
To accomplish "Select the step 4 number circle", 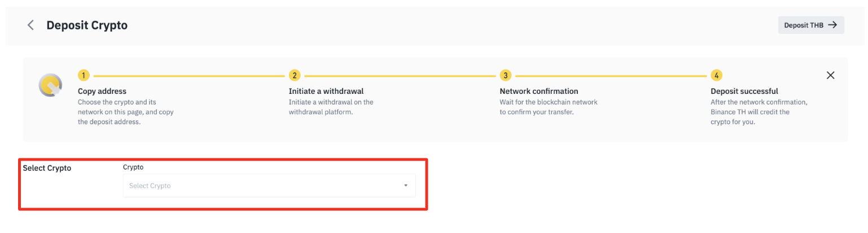I will point(716,75).
